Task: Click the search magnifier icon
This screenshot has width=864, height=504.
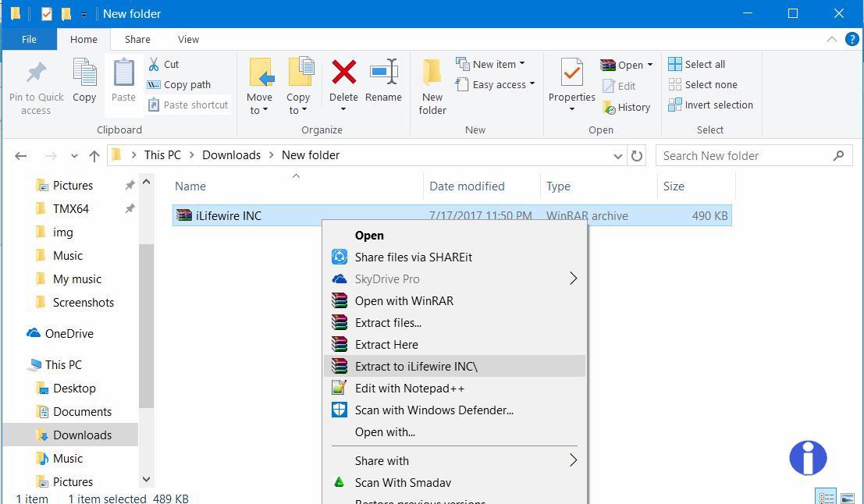Action: (x=839, y=156)
